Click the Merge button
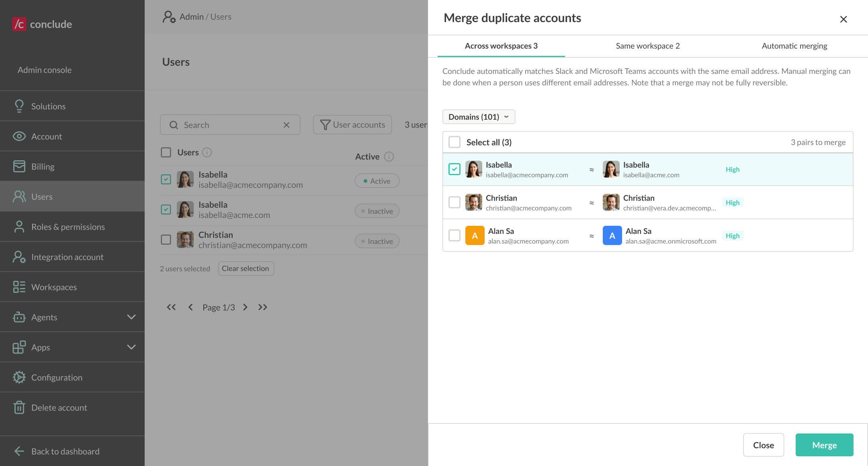This screenshot has height=466, width=868. pyautogui.click(x=824, y=445)
